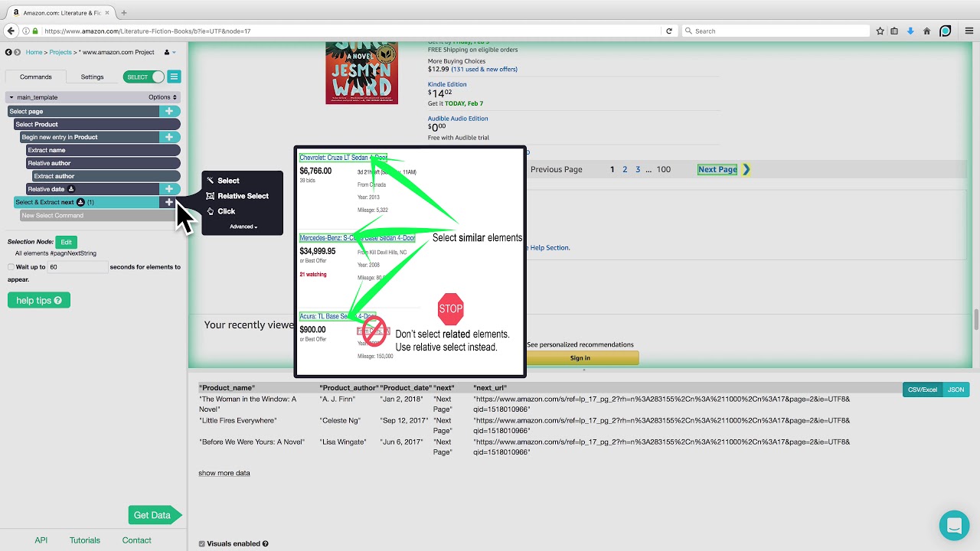Click the browser Search box
980x551 pixels.
[775, 31]
